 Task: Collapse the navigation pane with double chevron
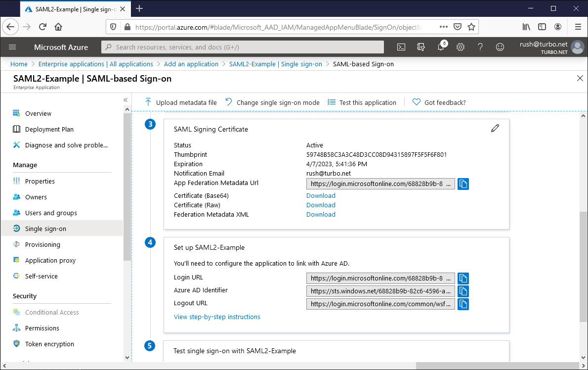pos(126,100)
